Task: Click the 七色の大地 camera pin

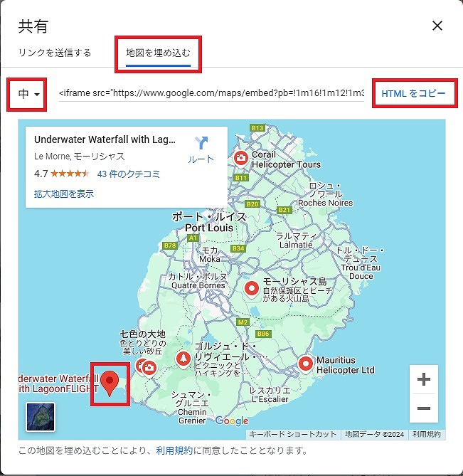Action: [149, 369]
